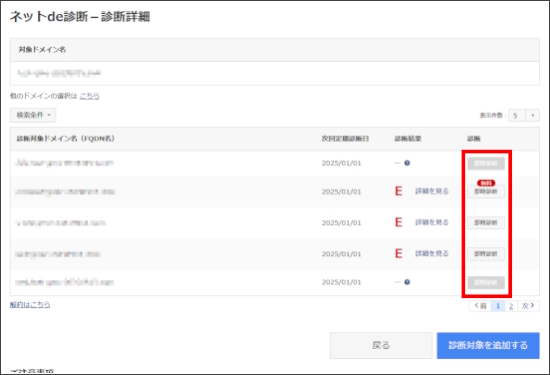Click the E grade in the fourth row

398,253
